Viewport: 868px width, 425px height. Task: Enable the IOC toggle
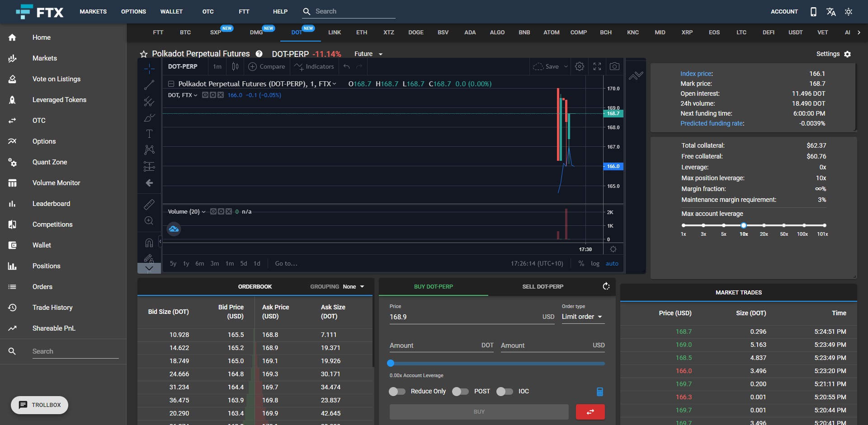[x=504, y=392]
